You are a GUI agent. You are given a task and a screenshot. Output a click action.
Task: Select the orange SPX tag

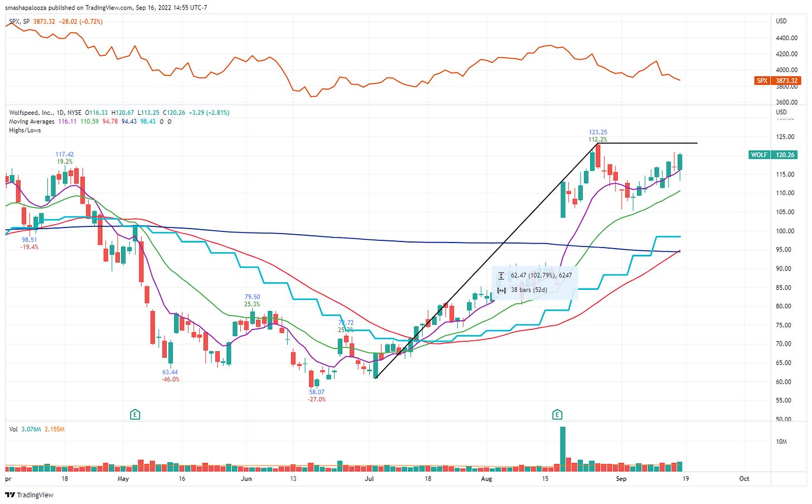coord(762,81)
